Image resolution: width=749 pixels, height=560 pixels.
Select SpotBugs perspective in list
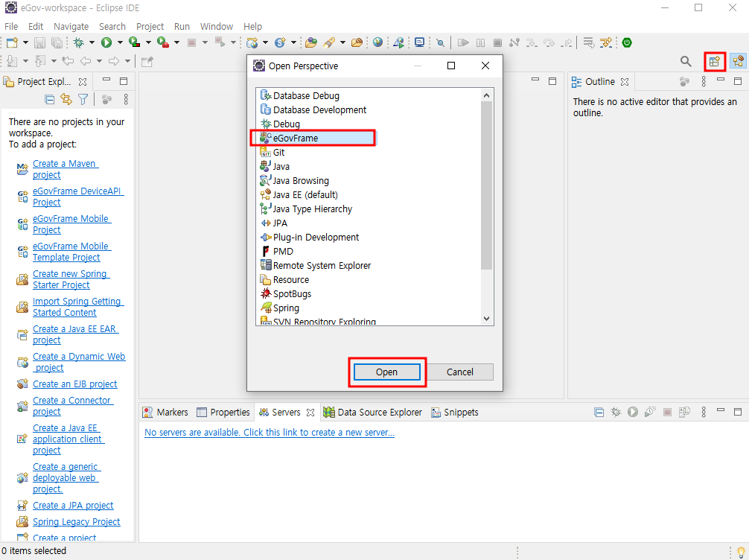[x=286, y=294]
